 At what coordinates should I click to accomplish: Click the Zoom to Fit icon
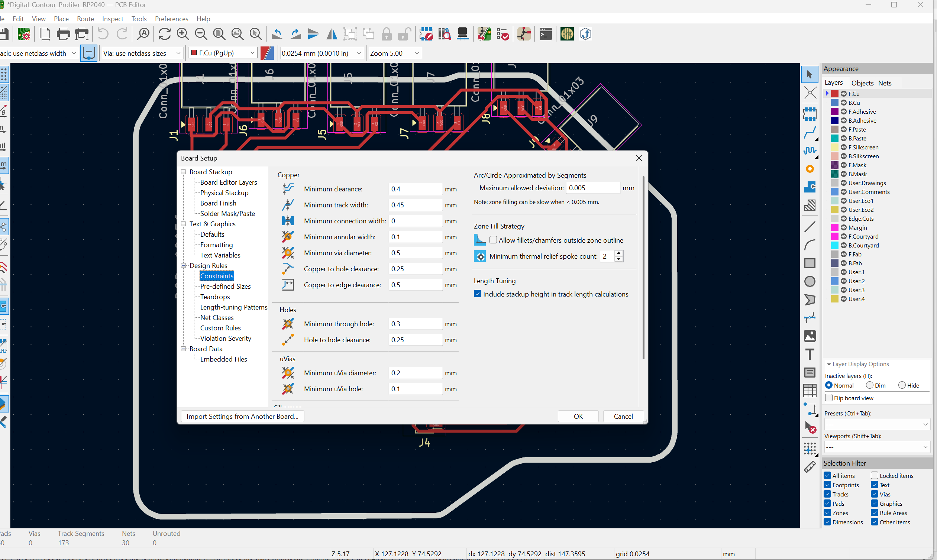(219, 34)
